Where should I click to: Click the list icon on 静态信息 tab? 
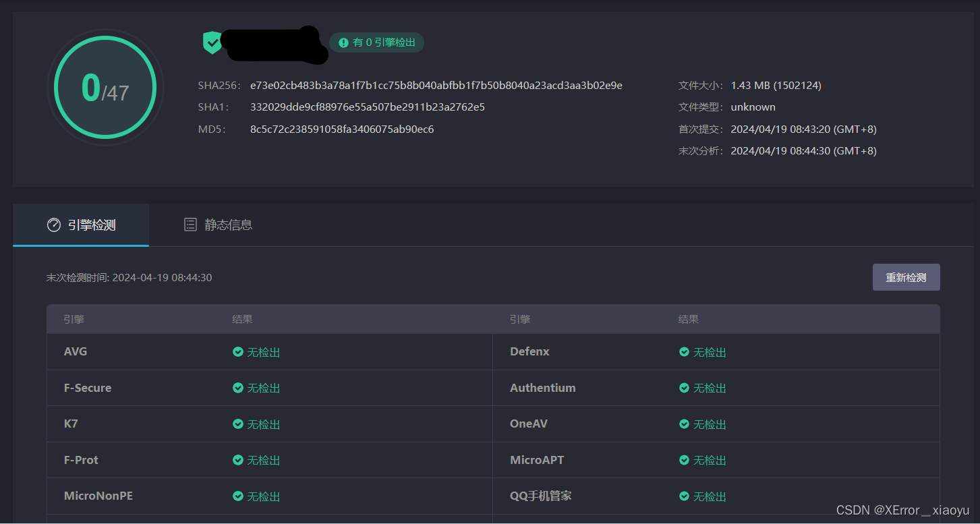[x=191, y=225]
